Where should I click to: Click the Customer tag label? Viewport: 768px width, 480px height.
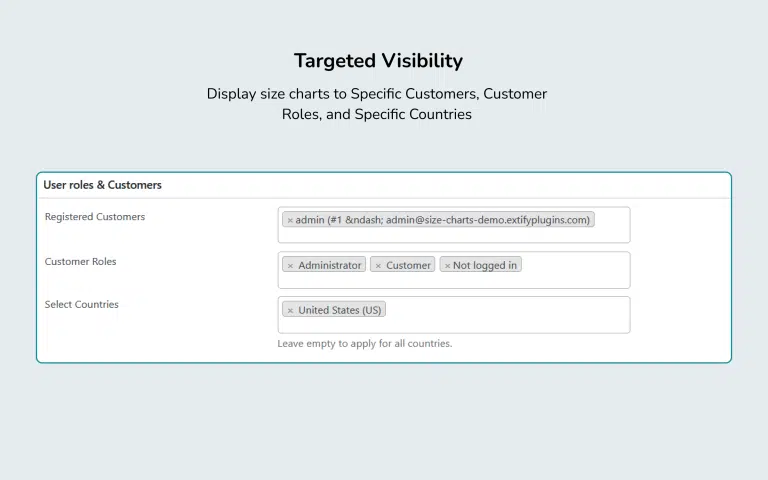coord(408,265)
